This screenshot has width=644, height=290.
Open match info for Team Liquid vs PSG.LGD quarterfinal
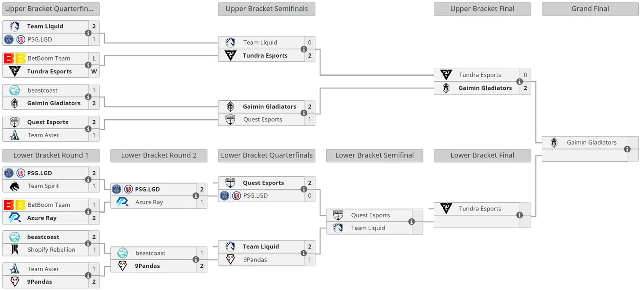click(88, 33)
